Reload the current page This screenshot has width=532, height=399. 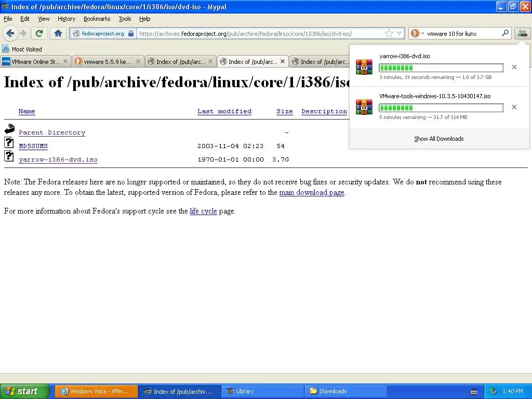pyautogui.click(x=39, y=33)
